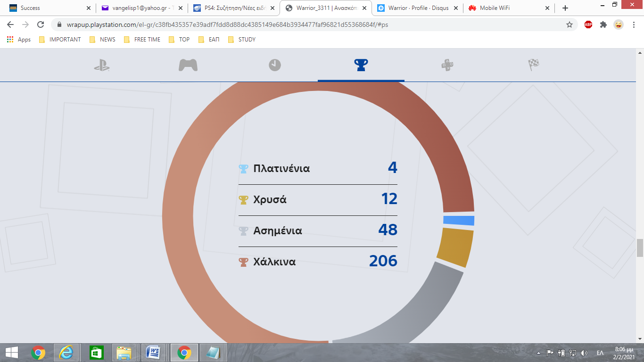Close the Mobile WiFi tab
644x362 pixels.
547,8
